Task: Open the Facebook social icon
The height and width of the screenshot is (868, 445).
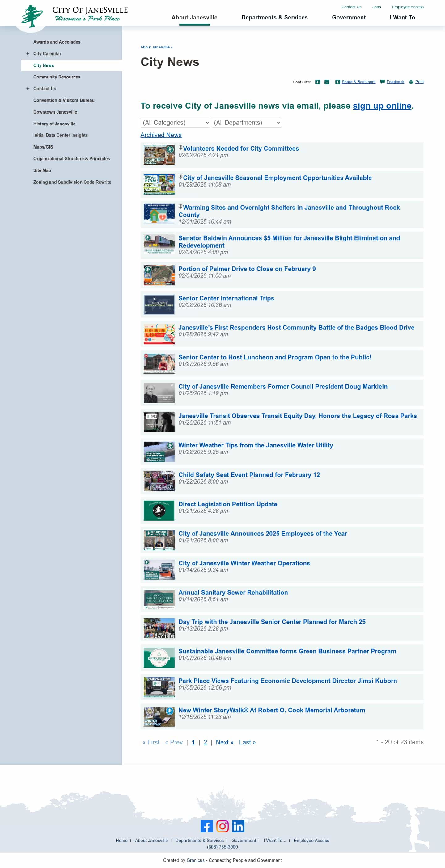Action: pyautogui.click(x=207, y=826)
